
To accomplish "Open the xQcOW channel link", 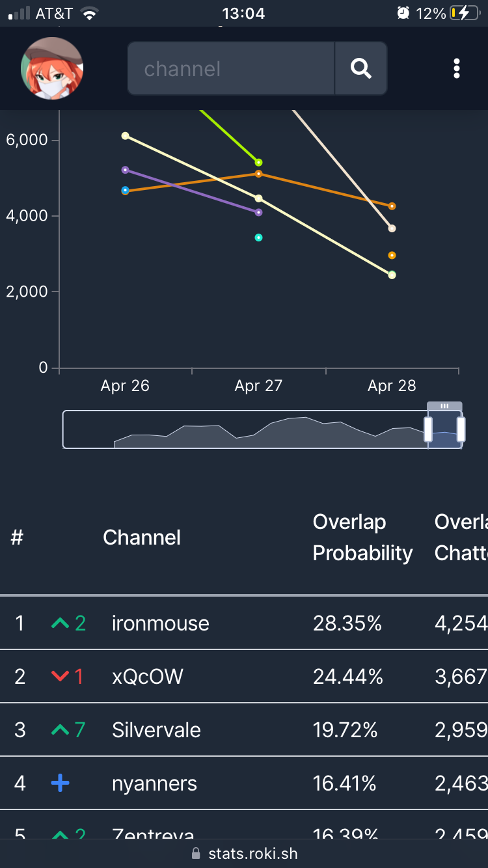I will (148, 677).
